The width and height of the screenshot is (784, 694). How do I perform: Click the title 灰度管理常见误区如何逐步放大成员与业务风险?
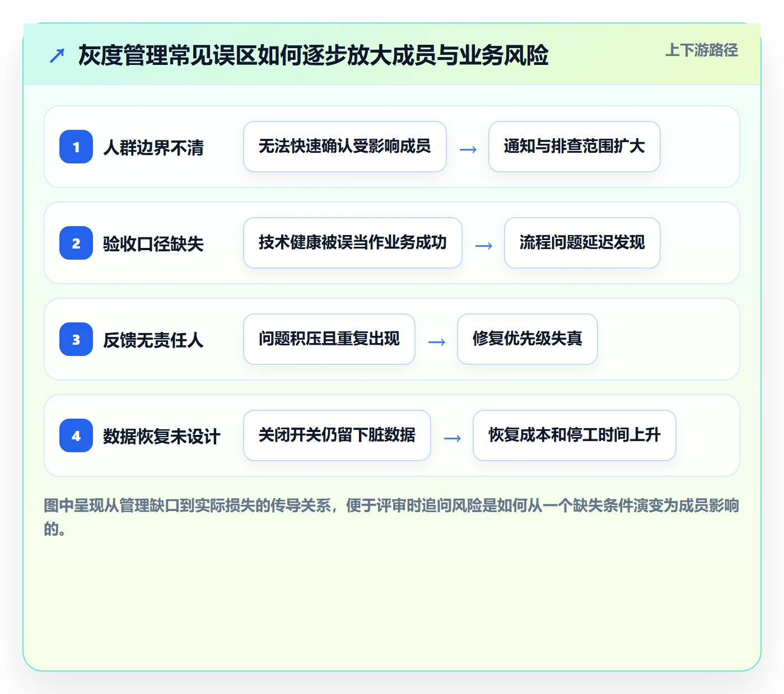coord(313,55)
